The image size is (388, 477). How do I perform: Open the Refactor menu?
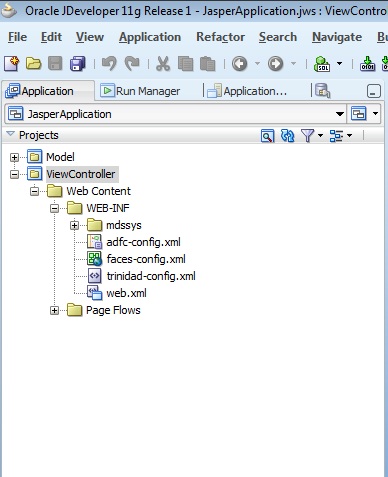tap(220, 37)
